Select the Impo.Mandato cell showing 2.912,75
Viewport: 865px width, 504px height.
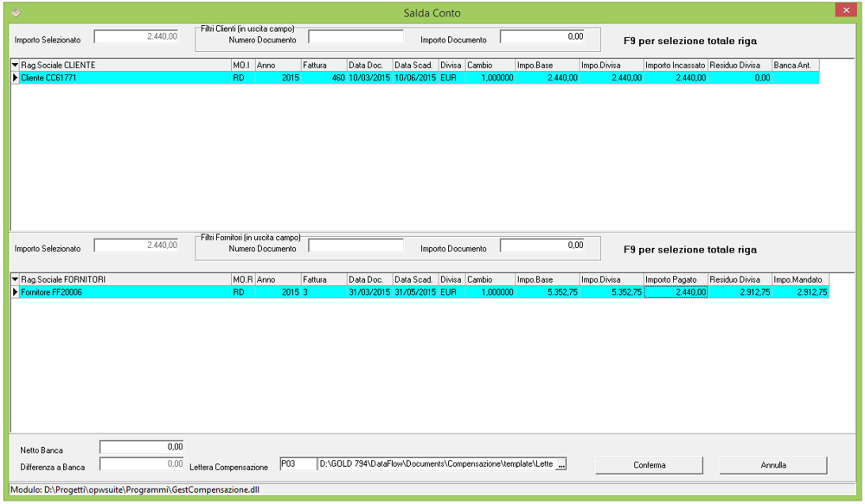tap(800, 292)
